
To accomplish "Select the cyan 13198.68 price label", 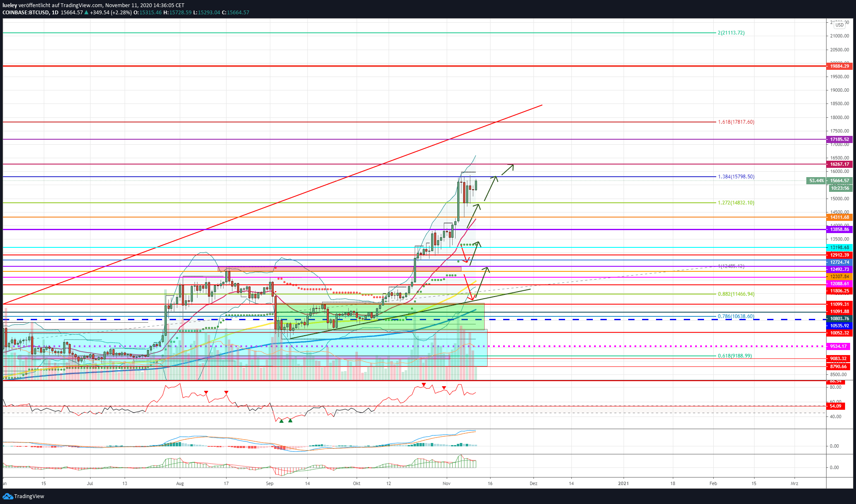I will click(840, 247).
